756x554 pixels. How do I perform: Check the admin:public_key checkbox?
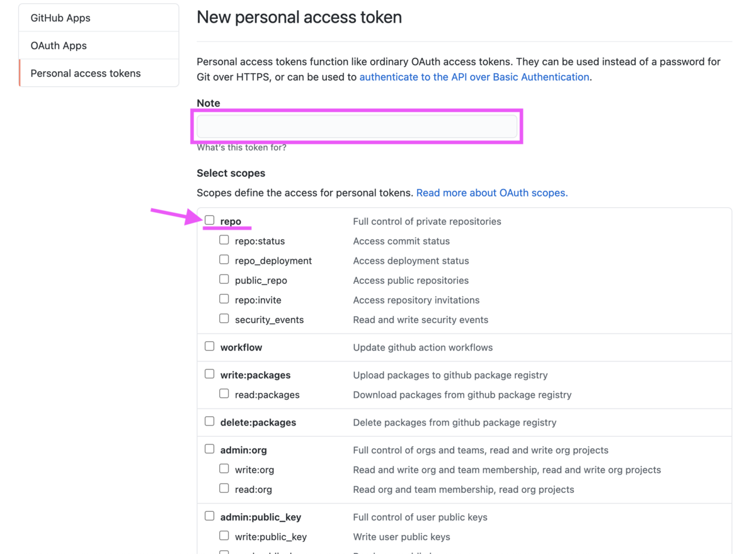(210, 516)
